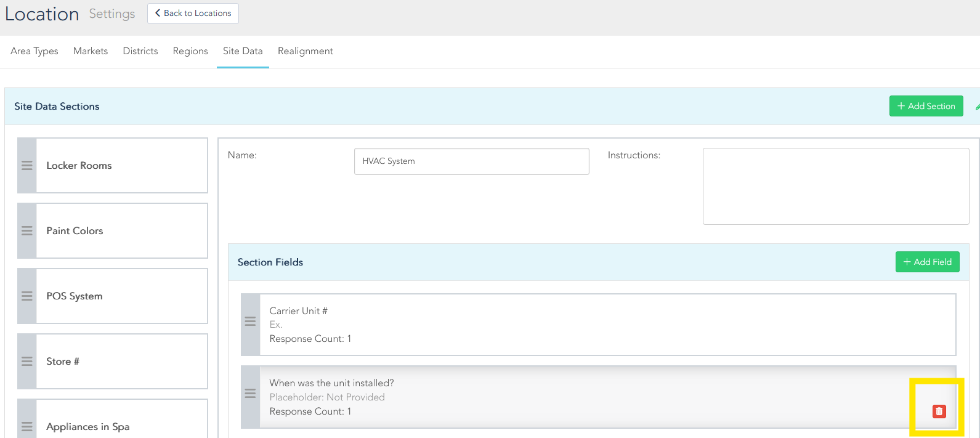Viewport: 980px width, 438px height.
Task: Click the red trash delete icon
Action: pos(939,412)
